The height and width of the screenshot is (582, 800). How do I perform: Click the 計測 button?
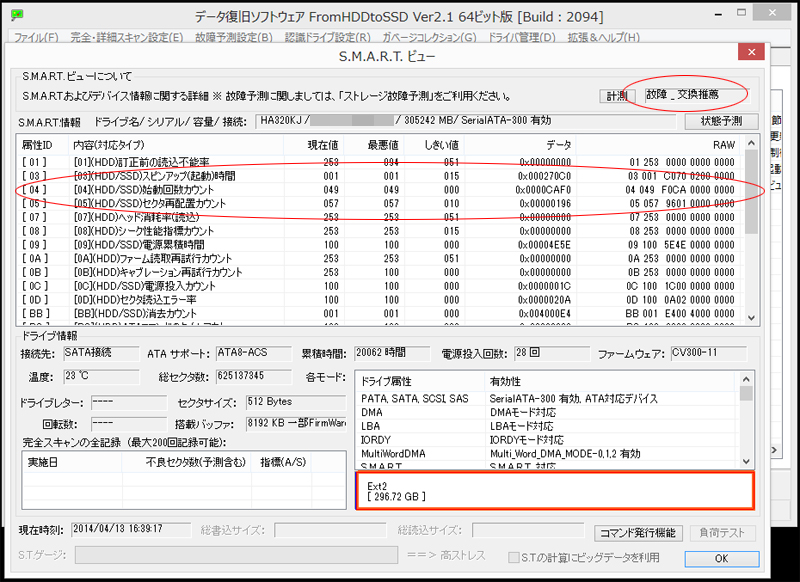[x=617, y=96]
